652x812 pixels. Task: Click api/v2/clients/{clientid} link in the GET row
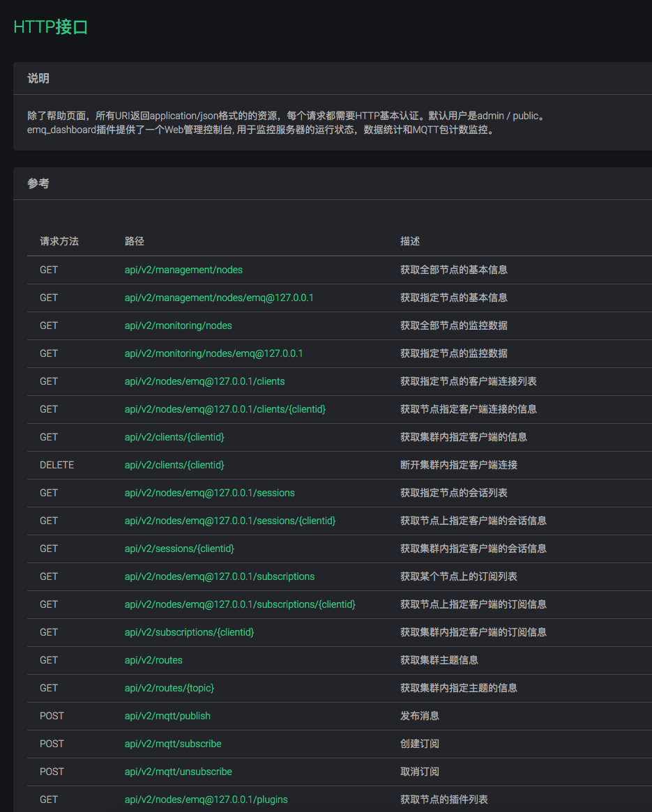(x=174, y=438)
